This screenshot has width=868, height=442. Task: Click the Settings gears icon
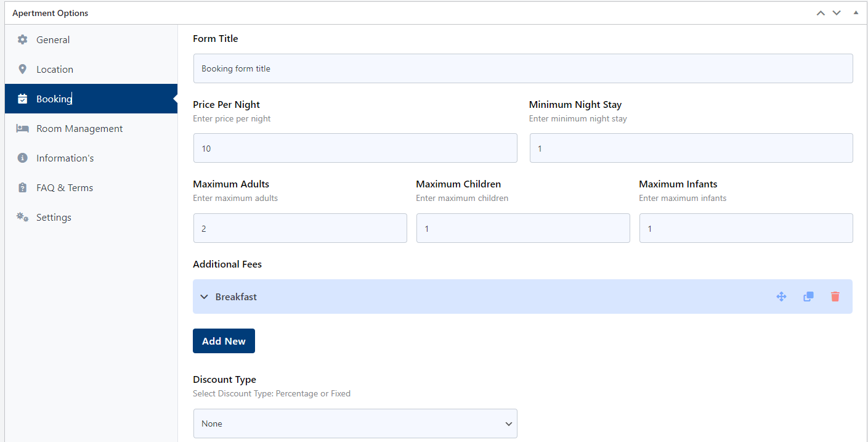[x=22, y=217]
